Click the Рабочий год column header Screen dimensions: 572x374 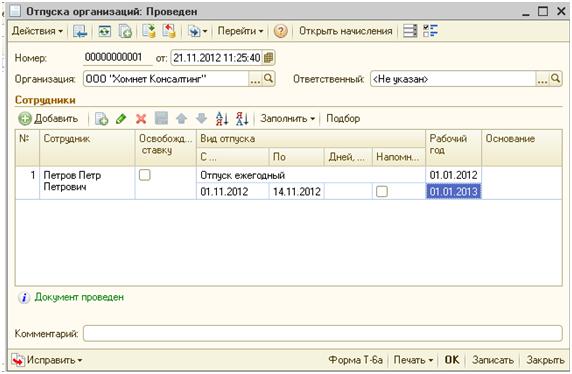(x=453, y=148)
